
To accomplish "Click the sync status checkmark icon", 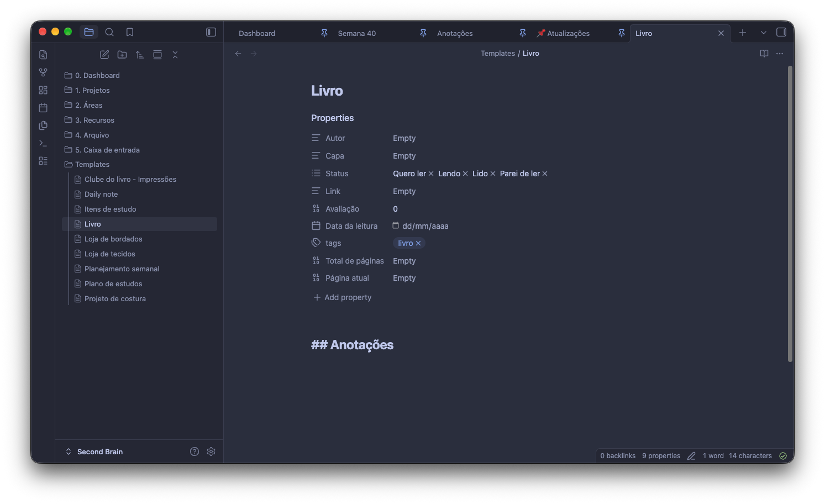I will click(783, 456).
